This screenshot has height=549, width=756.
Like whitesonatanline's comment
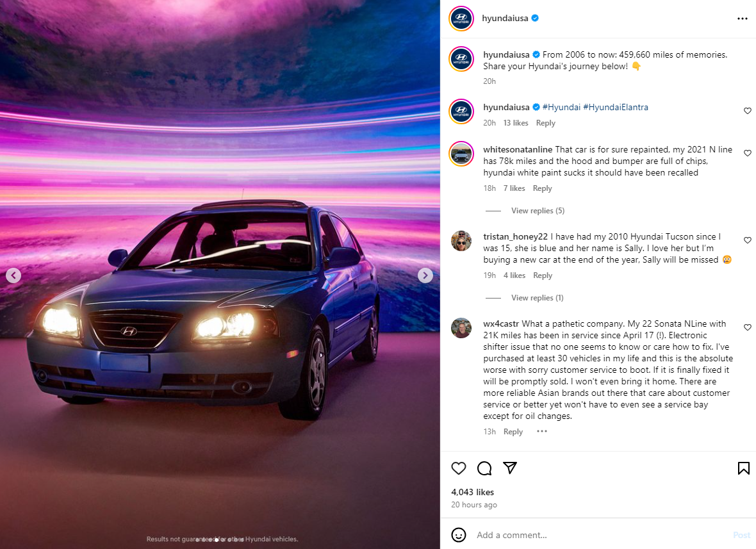[x=747, y=153]
